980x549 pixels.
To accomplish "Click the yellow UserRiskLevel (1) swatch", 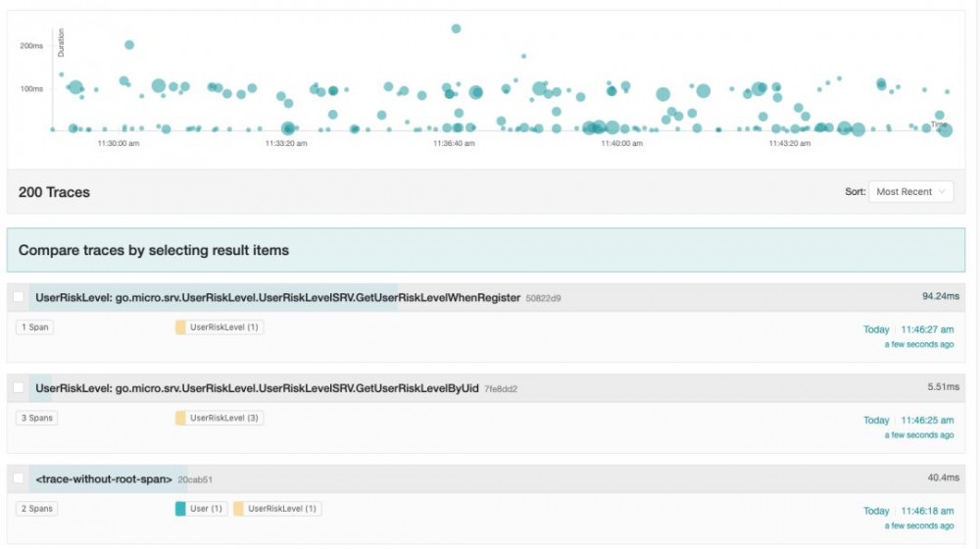I will [x=180, y=327].
